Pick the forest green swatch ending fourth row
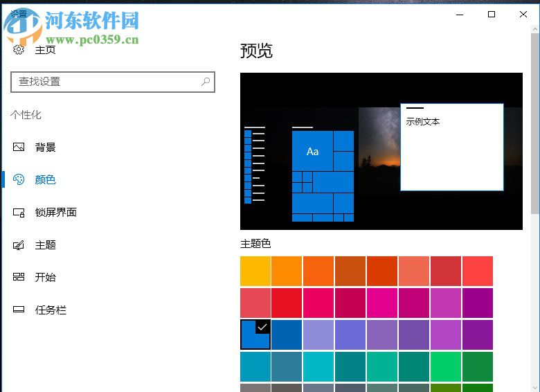 [478, 366]
